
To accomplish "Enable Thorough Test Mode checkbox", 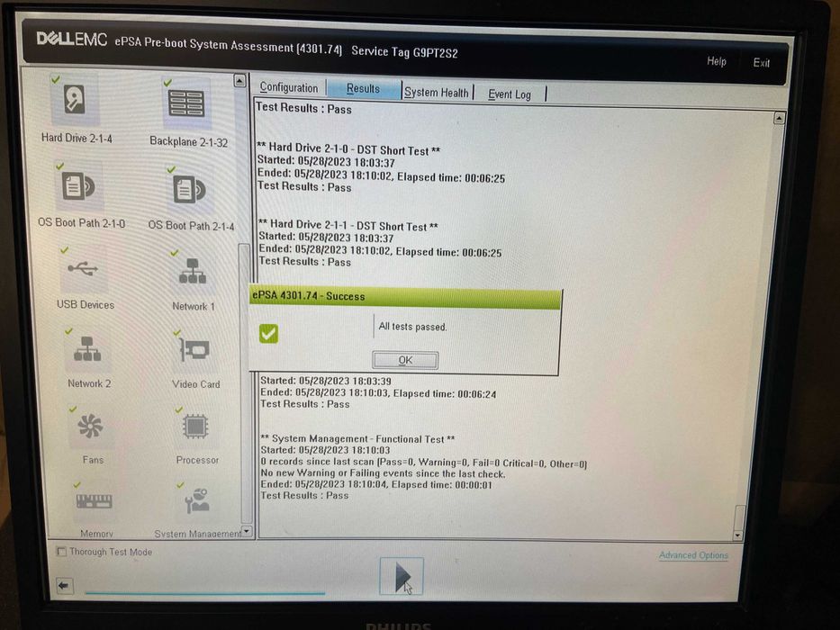I will point(61,551).
